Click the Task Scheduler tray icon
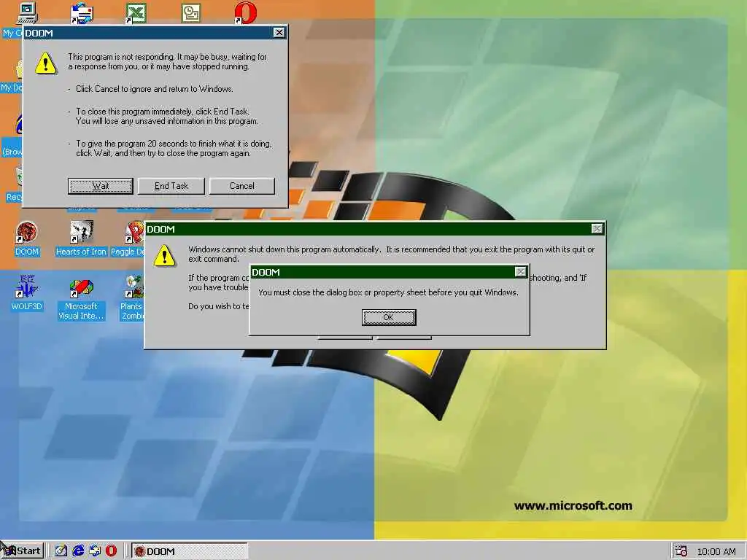 pyautogui.click(x=681, y=551)
